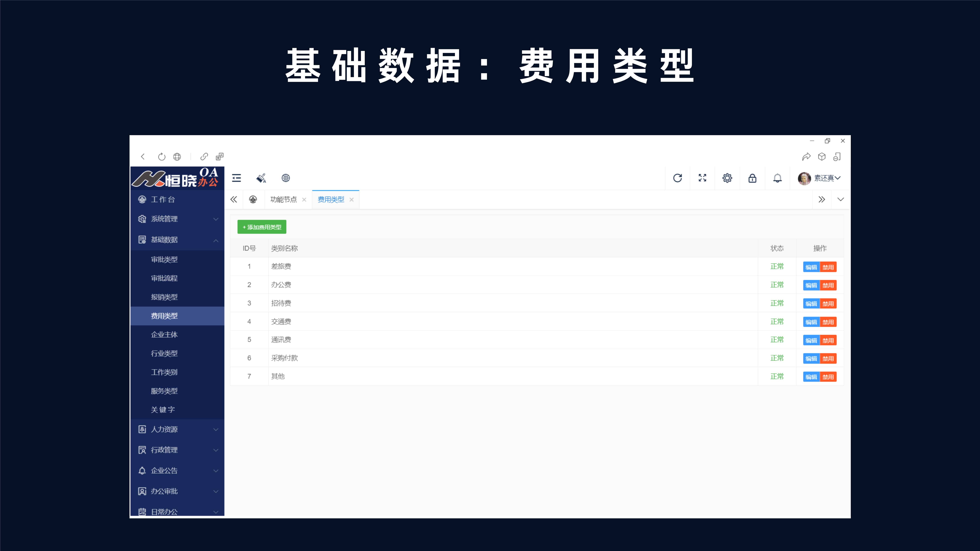Refresh the page with the header refresh icon
The height and width of the screenshot is (551, 980).
(x=678, y=178)
